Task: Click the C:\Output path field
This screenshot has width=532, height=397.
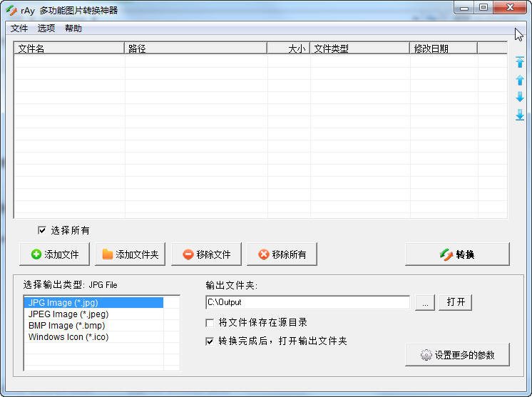Action: tap(308, 302)
